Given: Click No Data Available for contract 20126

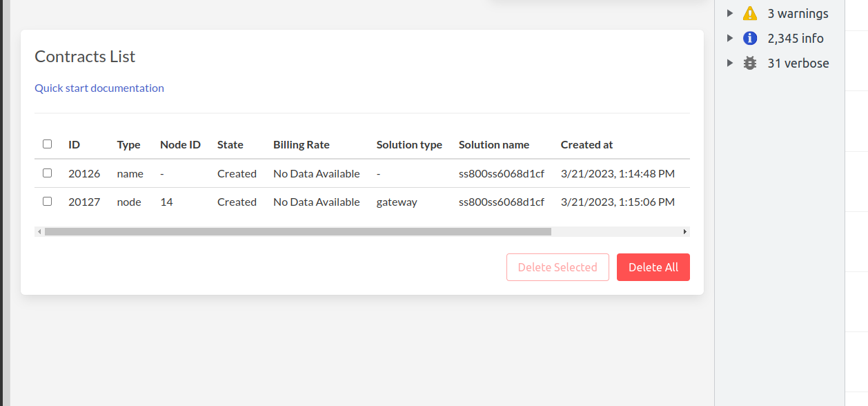Looking at the screenshot, I should [x=316, y=173].
